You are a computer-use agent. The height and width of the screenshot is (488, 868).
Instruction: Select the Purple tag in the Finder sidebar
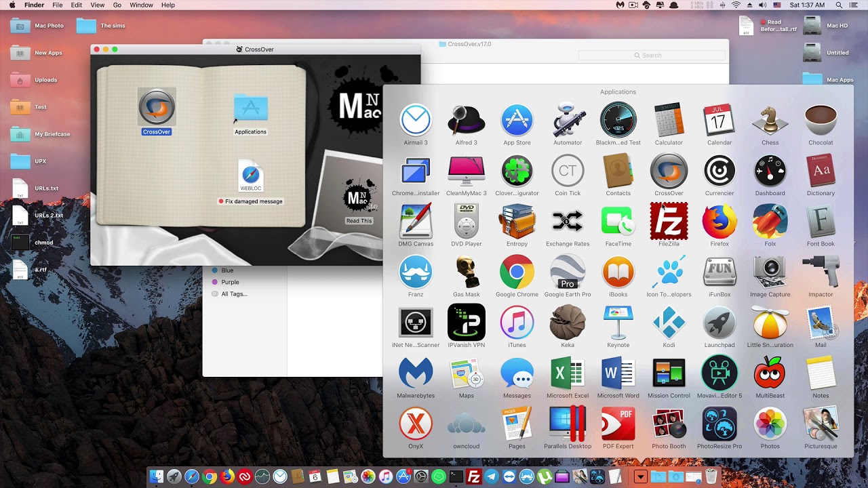[230, 282]
